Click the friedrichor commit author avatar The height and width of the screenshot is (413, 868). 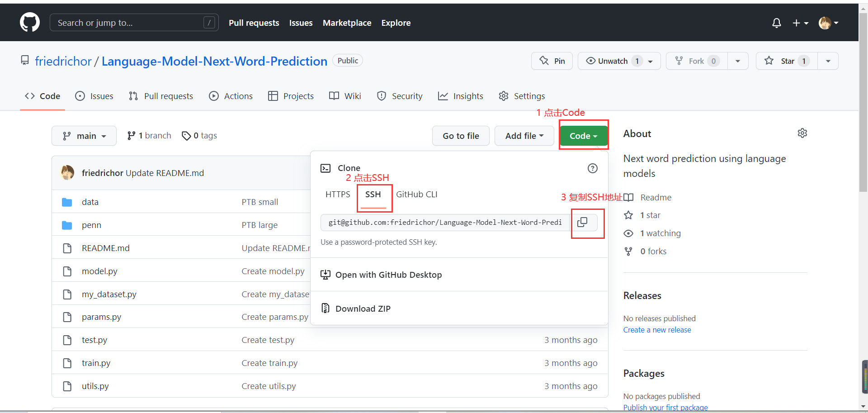(67, 173)
